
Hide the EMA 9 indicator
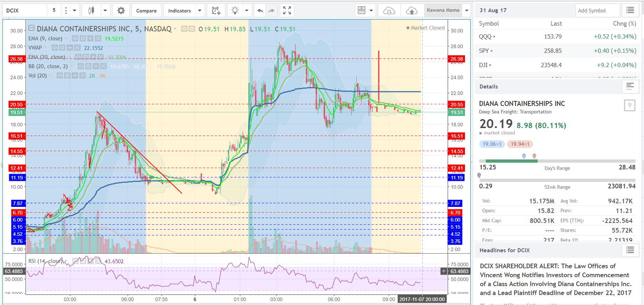(x=75, y=39)
